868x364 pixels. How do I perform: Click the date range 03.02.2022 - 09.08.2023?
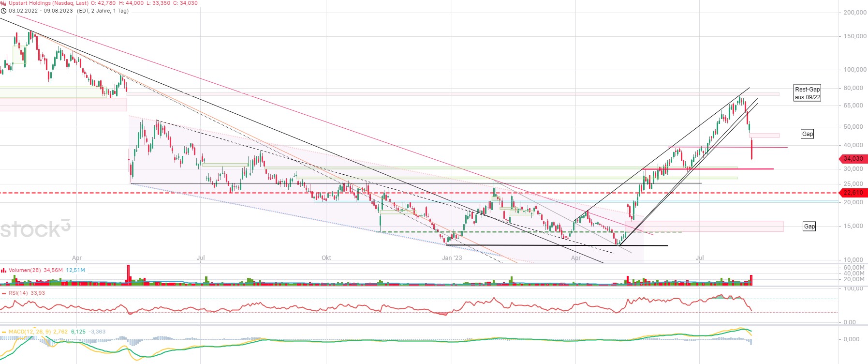[x=41, y=11]
